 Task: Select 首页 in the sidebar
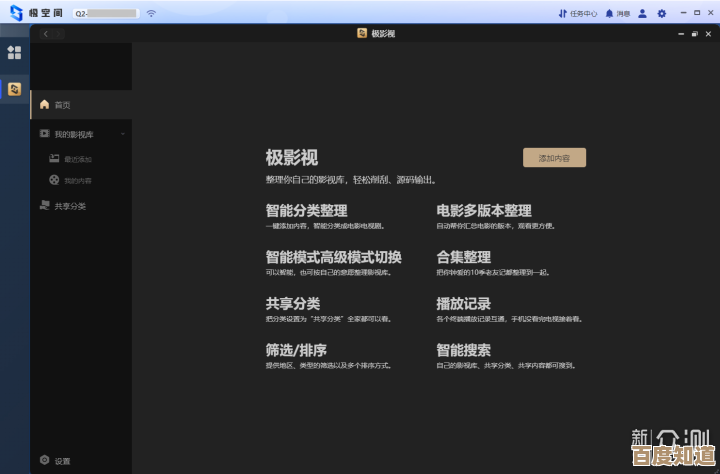click(62, 105)
